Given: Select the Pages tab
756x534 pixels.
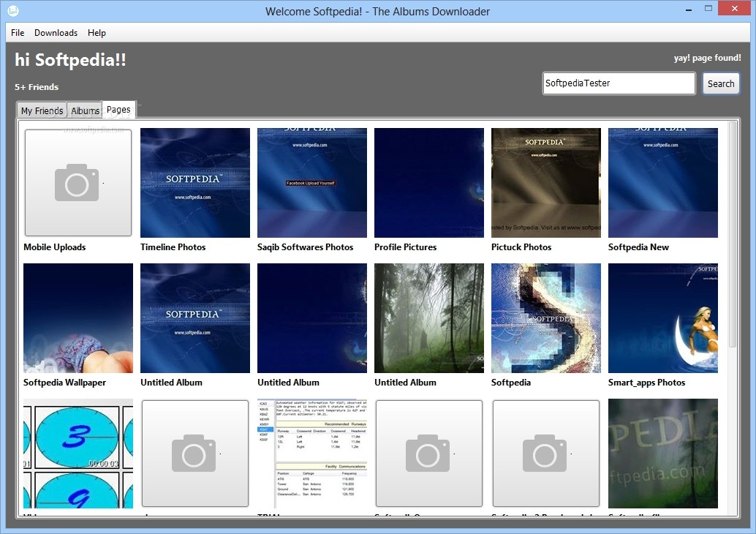Looking at the screenshot, I should tap(118, 110).
